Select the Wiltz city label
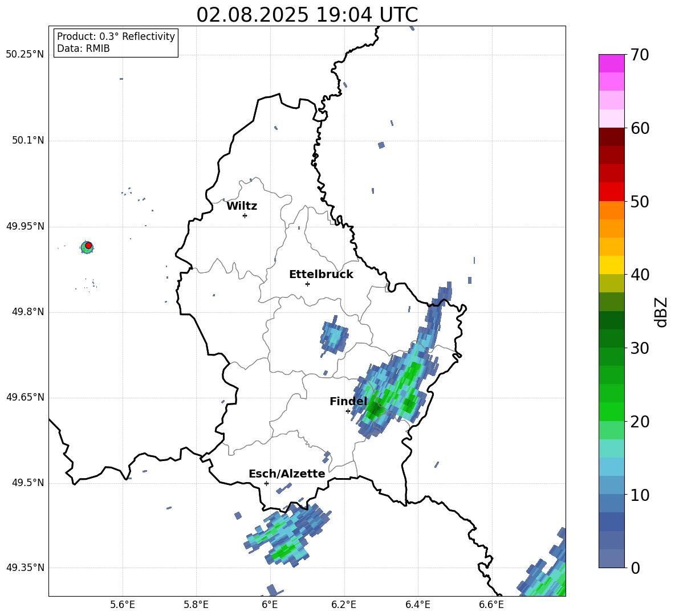Image resolution: width=675 pixels, height=616 pixels. (242, 206)
